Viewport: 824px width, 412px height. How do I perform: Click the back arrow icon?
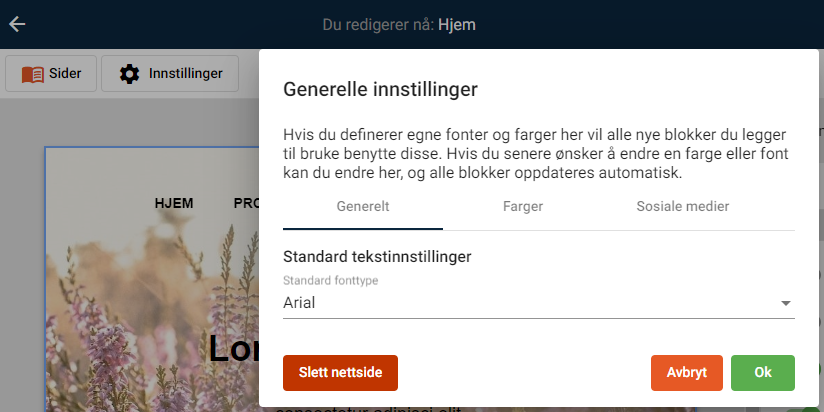17,25
